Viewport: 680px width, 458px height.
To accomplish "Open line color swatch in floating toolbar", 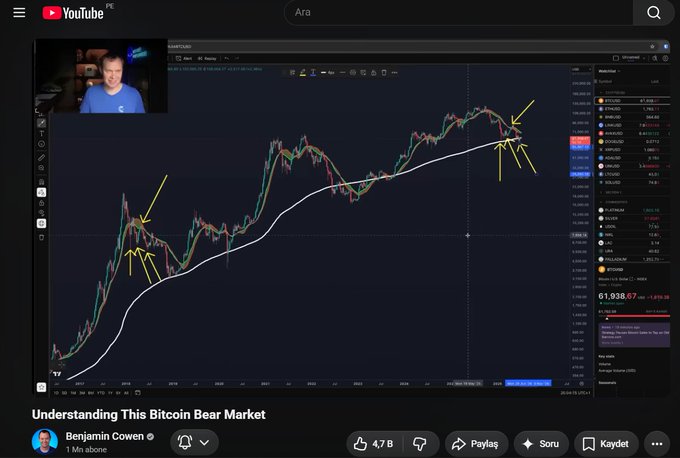I will pos(303,73).
